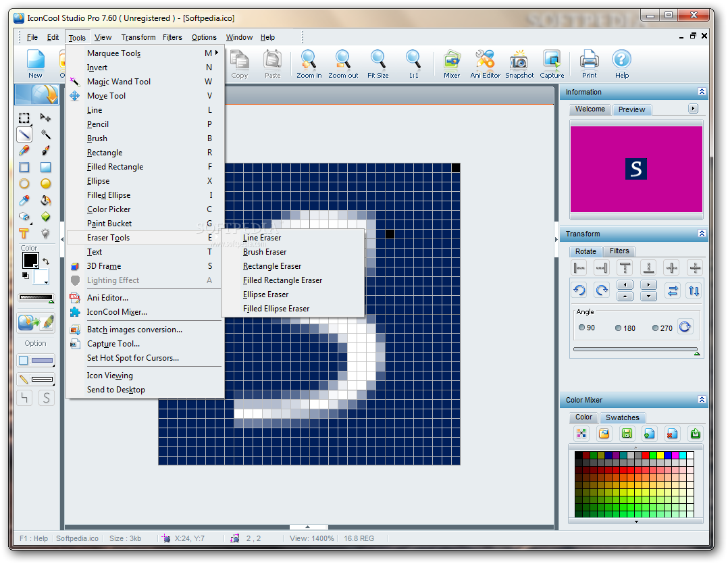The image size is (728, 564).
Task: Click the gradient opacity slider in toolbox
Action: (36, 298)
